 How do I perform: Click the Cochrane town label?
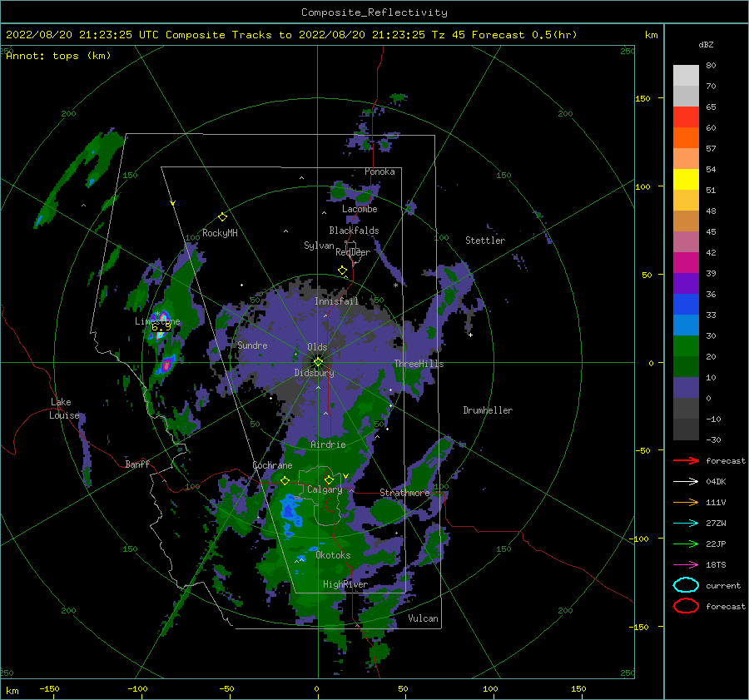272,465
